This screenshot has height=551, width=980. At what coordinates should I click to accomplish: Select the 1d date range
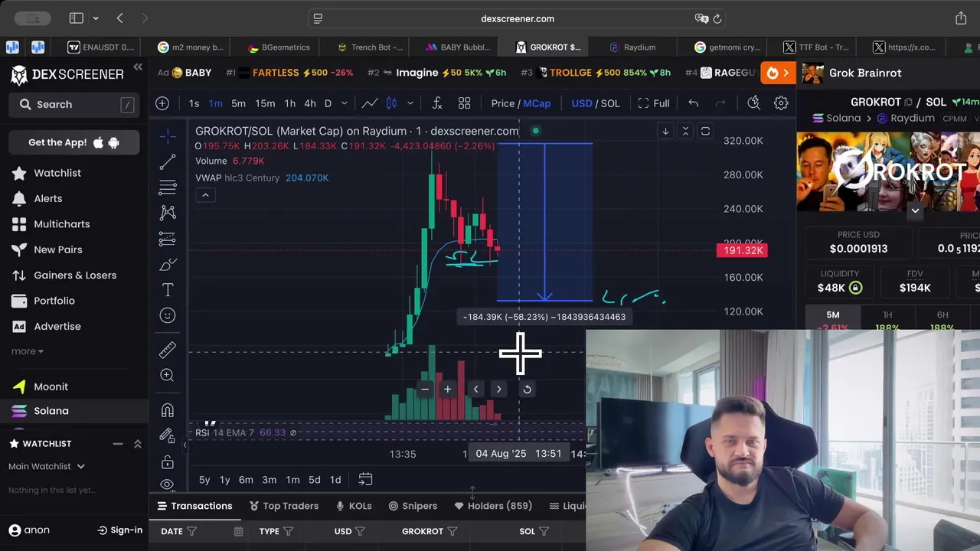(x=335, y=480)
